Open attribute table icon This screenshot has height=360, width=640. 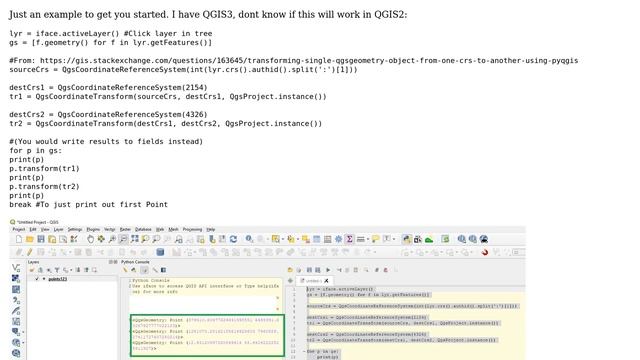click(x=316, y=239)
